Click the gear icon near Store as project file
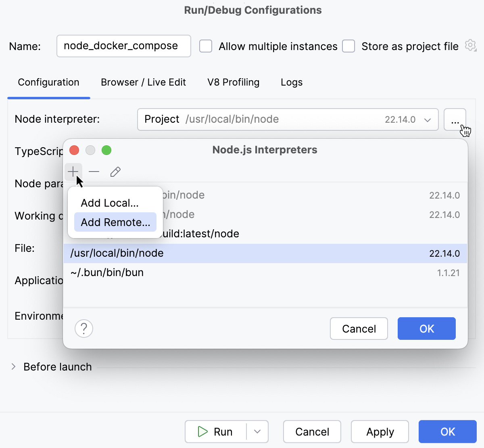Screen dimensions: 484x448 (470, 45)
